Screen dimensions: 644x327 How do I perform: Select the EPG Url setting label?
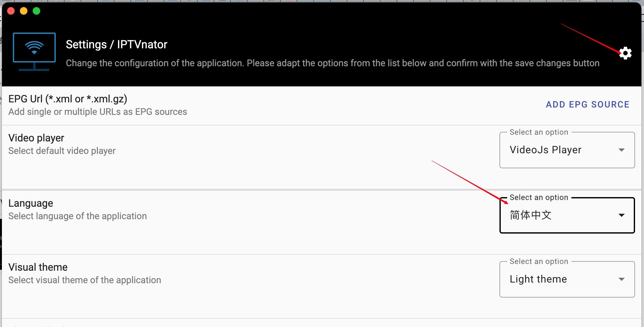pyautogui.click(x=68, y=99)
